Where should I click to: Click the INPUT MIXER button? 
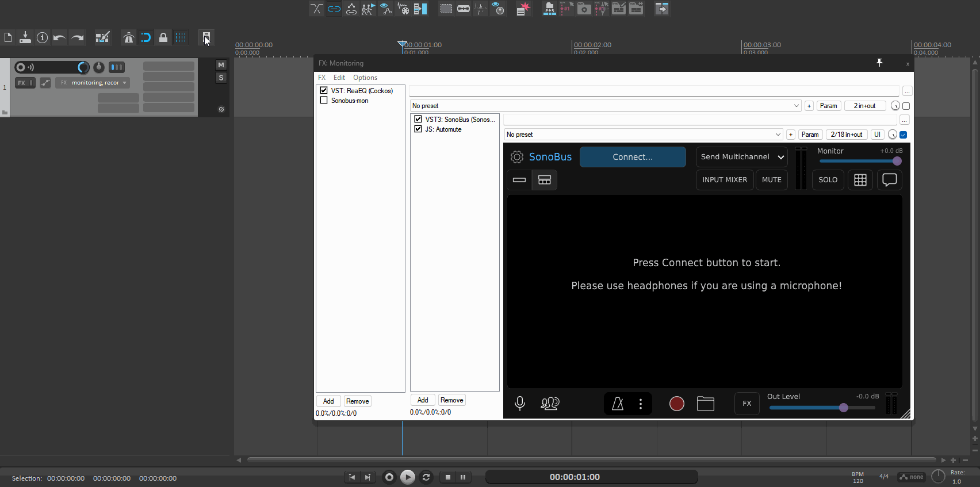pyautogui.click(x=724, y=180)
